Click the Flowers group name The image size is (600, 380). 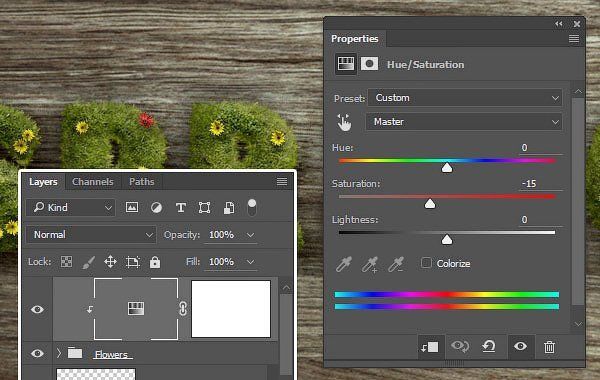[x=111, y=354]
